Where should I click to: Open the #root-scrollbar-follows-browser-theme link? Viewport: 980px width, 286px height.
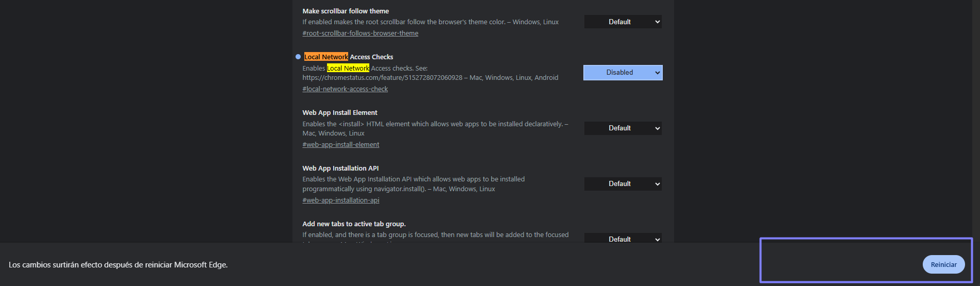pos(360,33)
